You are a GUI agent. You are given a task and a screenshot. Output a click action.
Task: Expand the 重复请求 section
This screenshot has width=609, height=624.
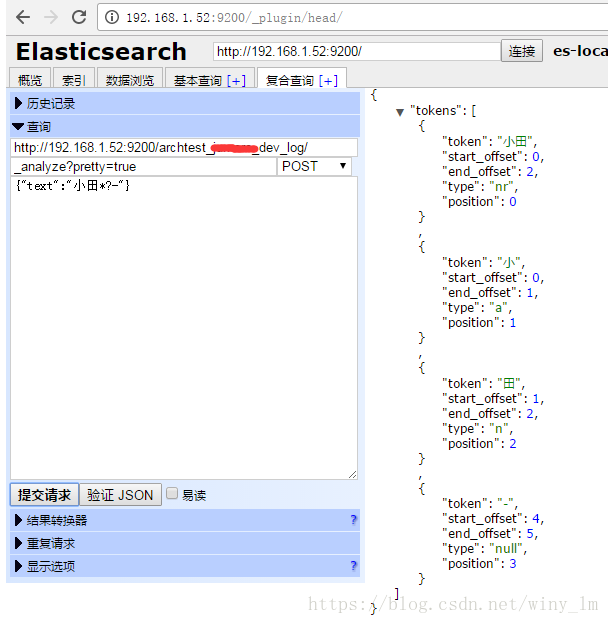pyautogui.click(x=185, y=543)
